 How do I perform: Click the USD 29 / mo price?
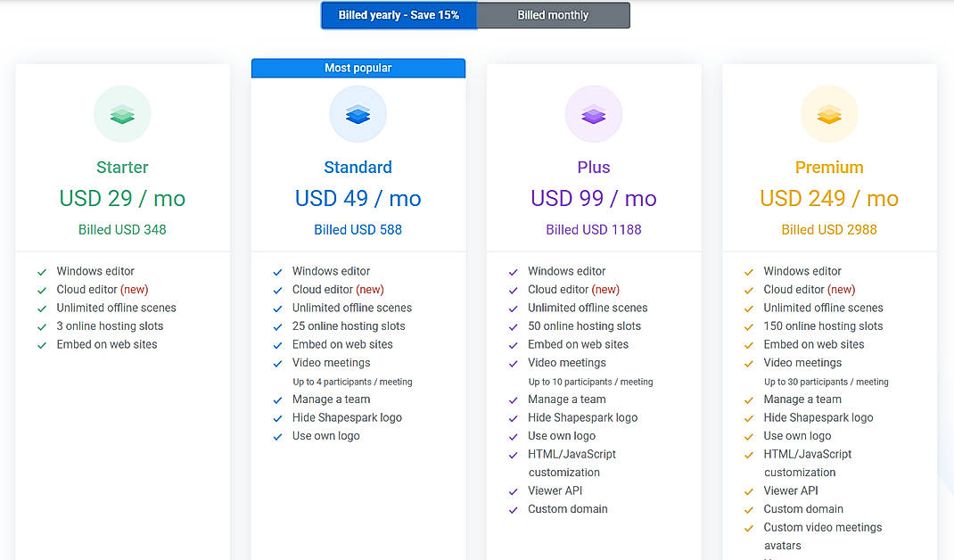[122, 199]
